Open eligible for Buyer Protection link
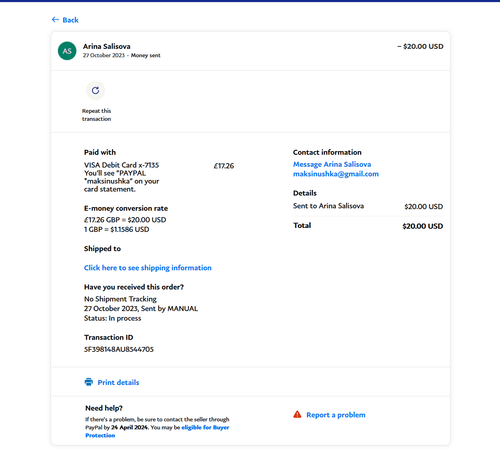This screenshot has width=500, height=473. (157, 431)
